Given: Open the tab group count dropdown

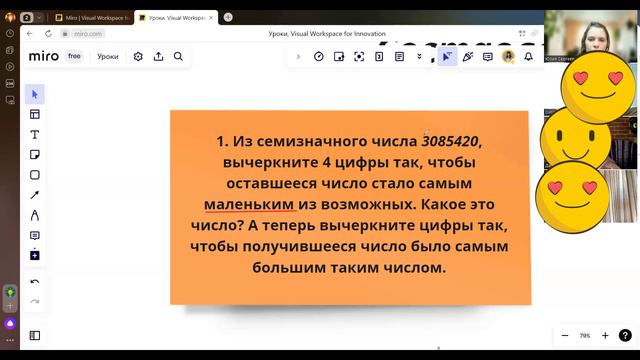Looking at the screenshot, I should pos(39,18).
